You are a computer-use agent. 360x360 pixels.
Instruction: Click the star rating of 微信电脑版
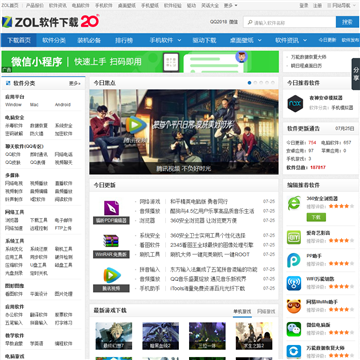click(341, 332)
